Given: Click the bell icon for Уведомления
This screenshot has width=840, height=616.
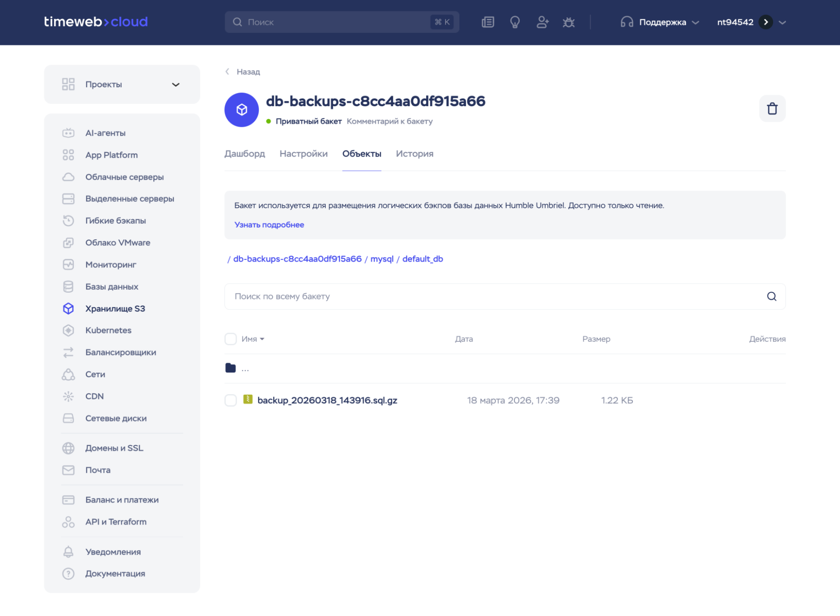Looking at the screenshot, I should (68, 552).
